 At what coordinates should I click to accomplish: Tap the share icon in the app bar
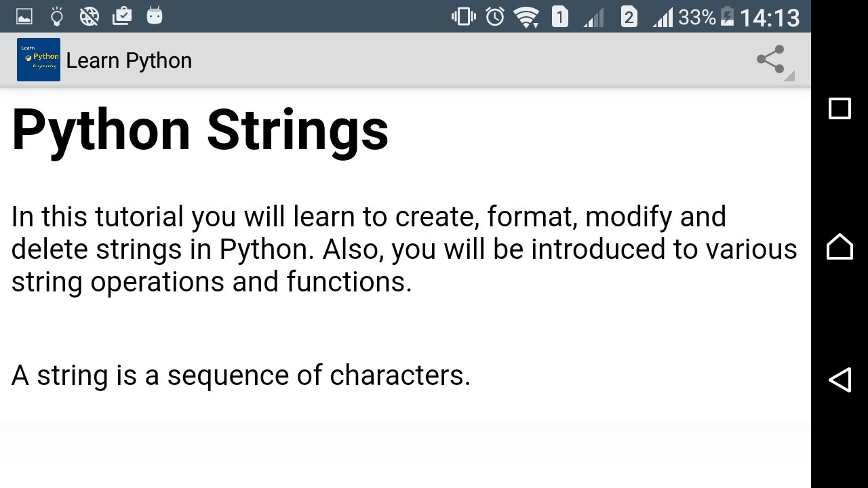[771, 60]
